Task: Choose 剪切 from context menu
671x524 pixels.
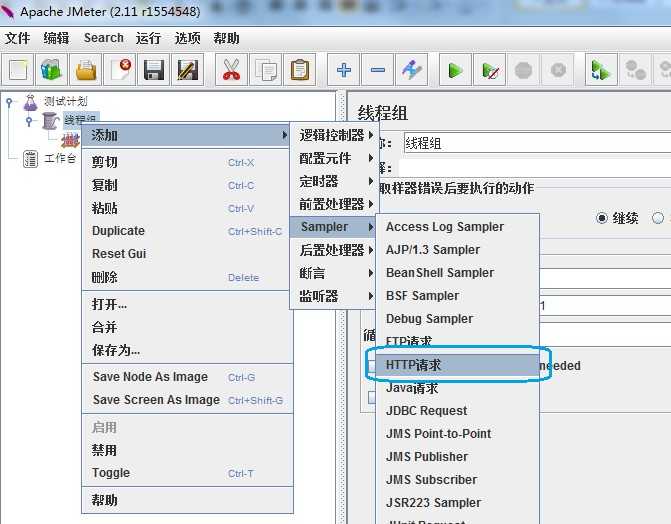Action: 187,162
